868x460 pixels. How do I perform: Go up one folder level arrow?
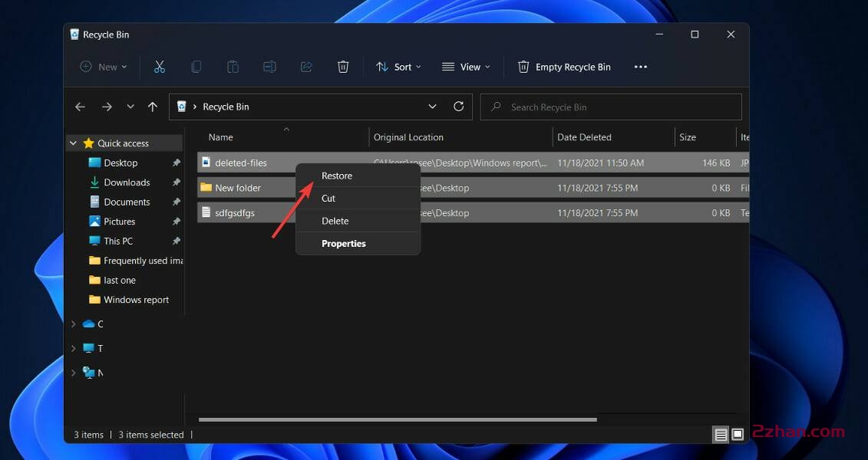tap(153, 107)
